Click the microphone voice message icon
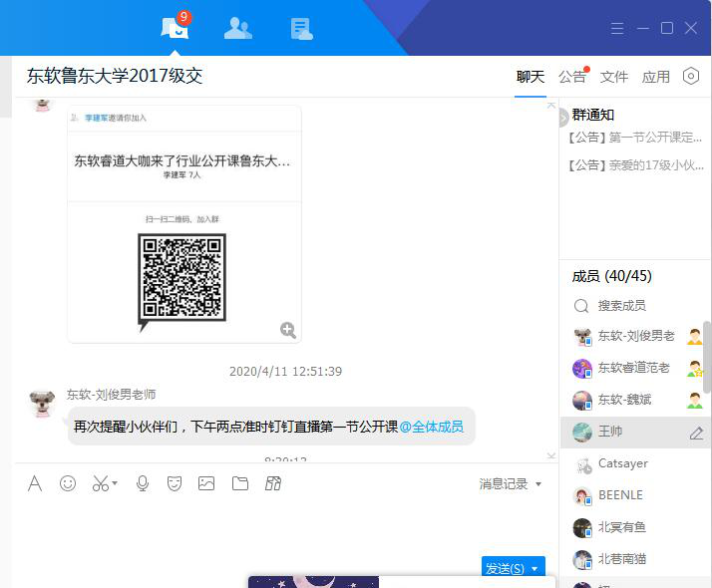Viewport: 712px width, 588px height. (143, 483)
